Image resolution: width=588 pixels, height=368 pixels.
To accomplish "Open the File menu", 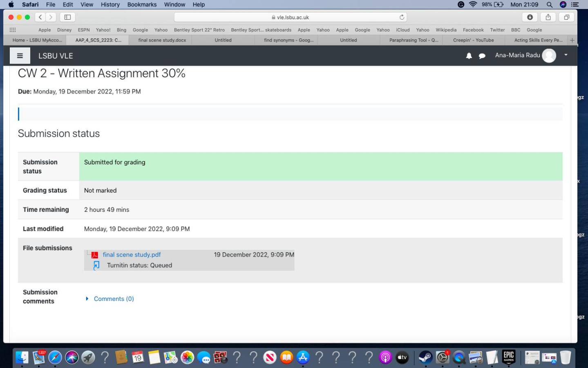I will [51, 4].
